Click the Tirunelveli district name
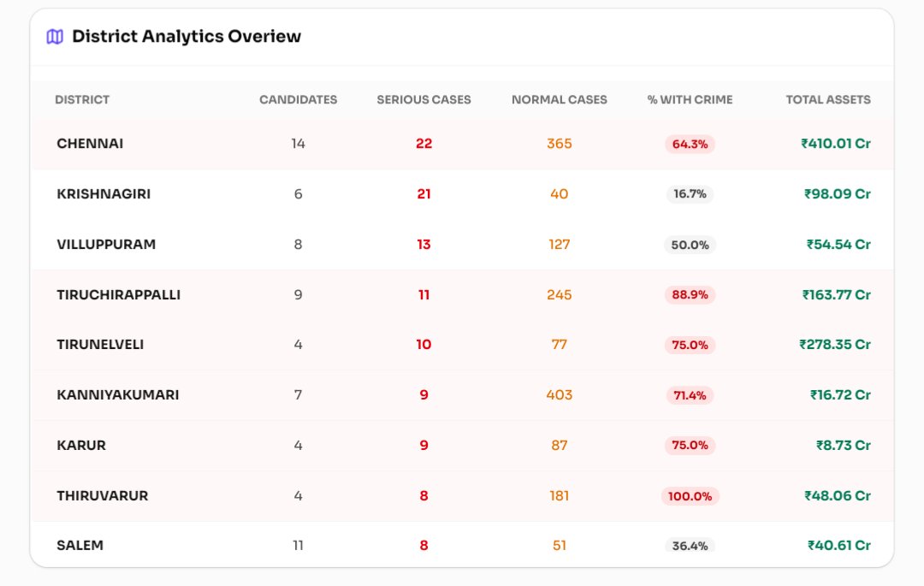The image size is (924, 586). click(x=100, y=345)
